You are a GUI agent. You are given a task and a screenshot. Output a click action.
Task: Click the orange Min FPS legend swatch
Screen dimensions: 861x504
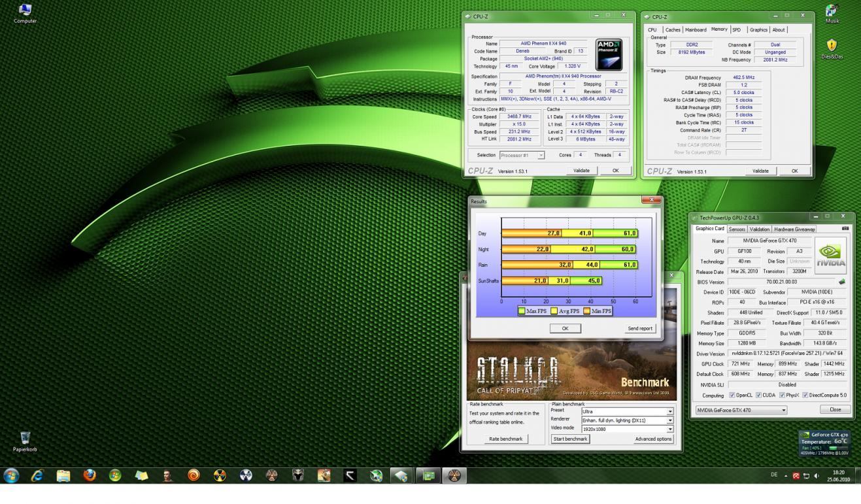tap(586, 311)
